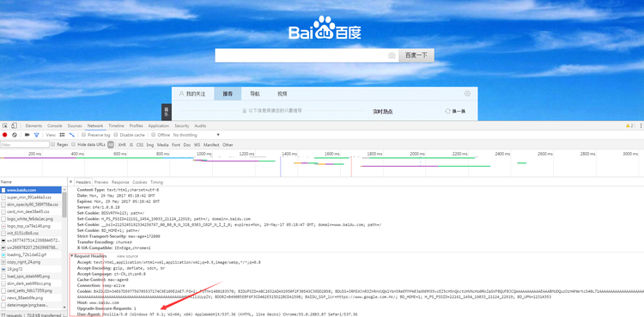The height and width of the screenshot is (317, 644).
Task: Close the request details panel
Action: 70,182
